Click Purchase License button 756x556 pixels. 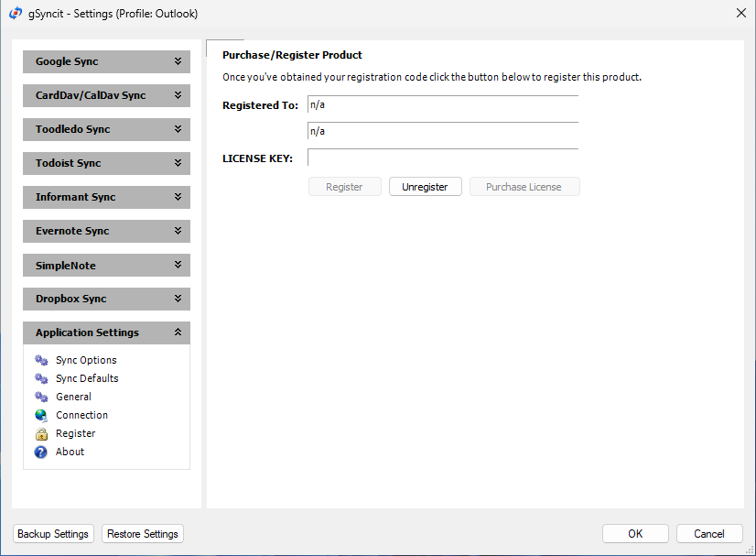point(524,187)
